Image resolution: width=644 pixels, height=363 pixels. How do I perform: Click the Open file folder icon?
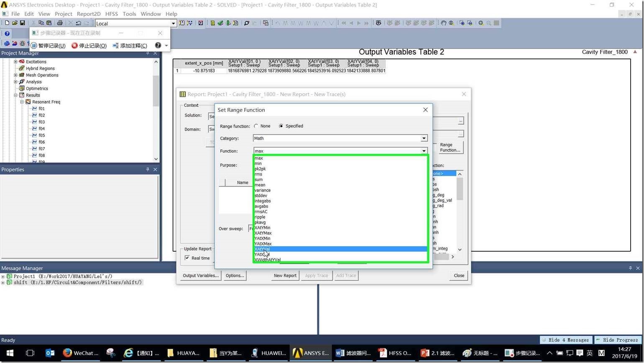point(15,23)
